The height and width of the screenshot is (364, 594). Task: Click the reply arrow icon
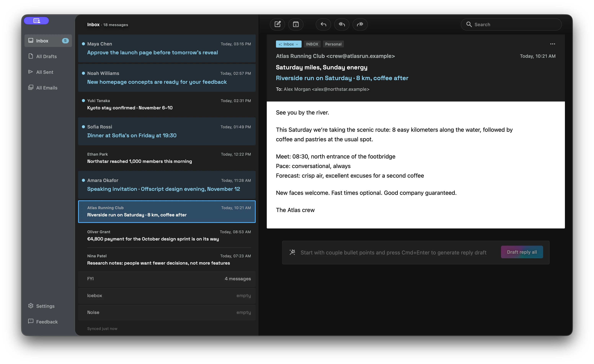point(323,24)
